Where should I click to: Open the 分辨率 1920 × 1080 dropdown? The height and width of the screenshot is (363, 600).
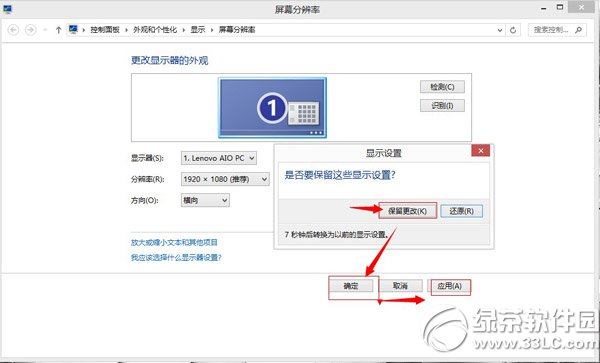(x=225, y=179)
